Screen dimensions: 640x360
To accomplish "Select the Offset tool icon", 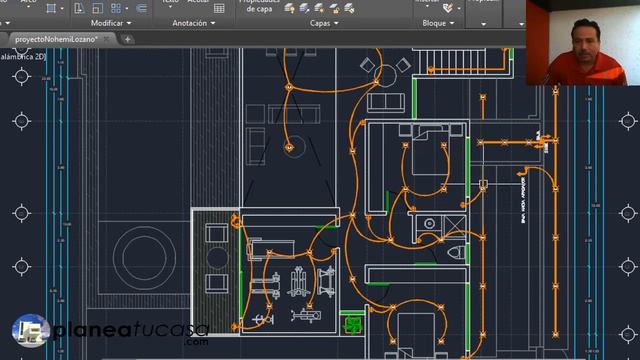I will [x=141, y=8].
